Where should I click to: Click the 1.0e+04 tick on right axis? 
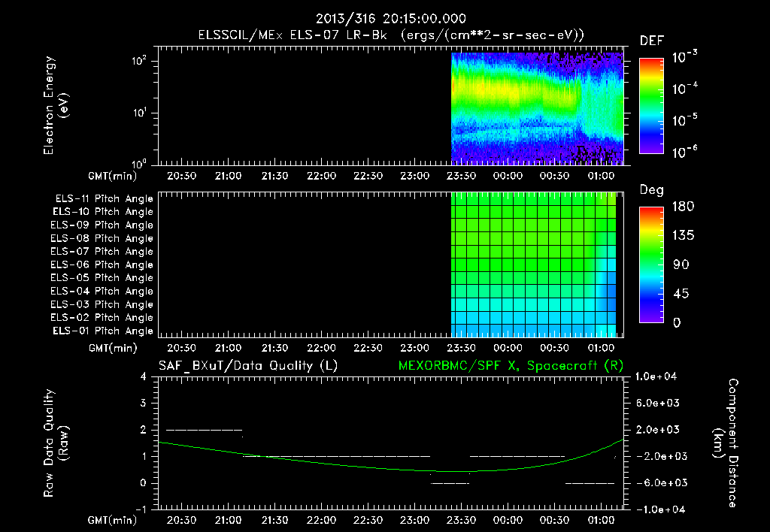(656, 376)
